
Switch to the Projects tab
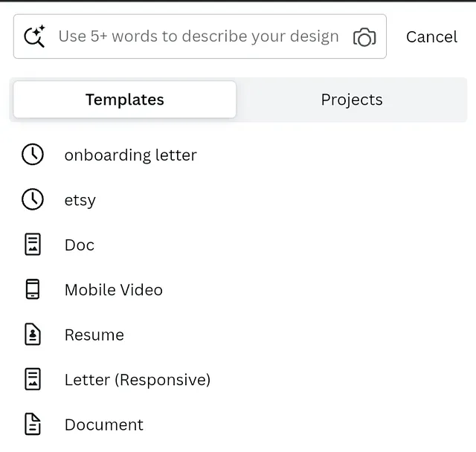point(352,100)
